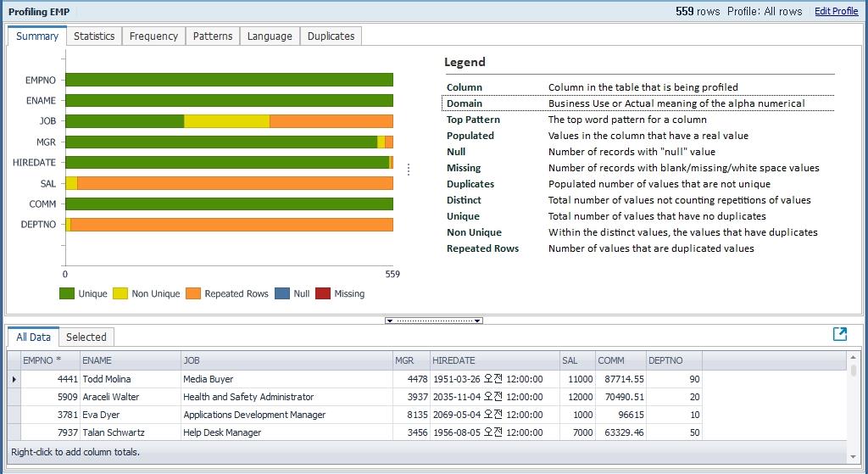
Task: Open the Edit Profile link
Action: pos(836,11)
